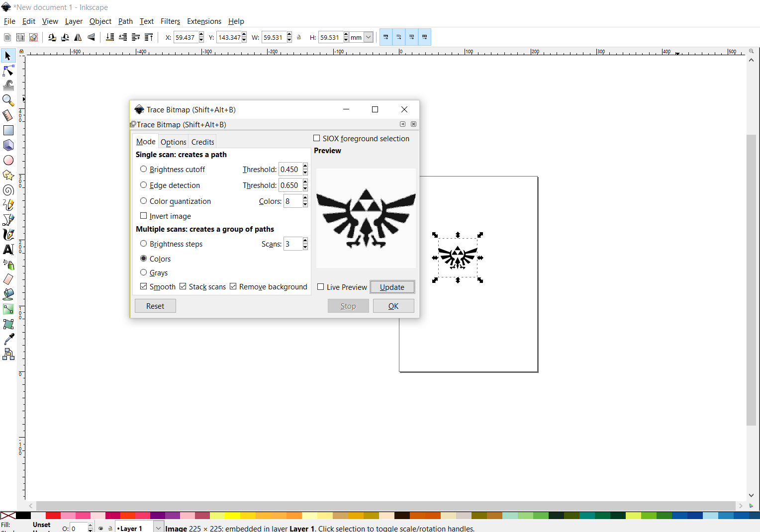The image size is (760, 532).
Task: Click the Select All toolbar icon
Action: (7, 37)
